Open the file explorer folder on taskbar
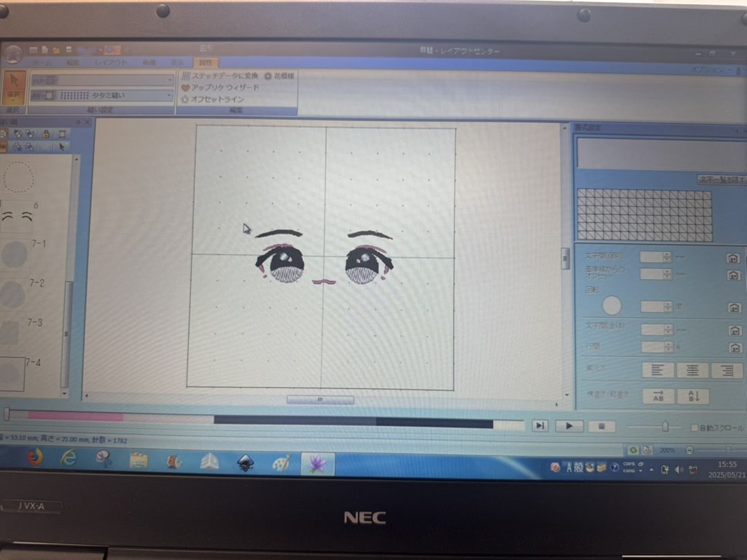This screenshot has width=747, height=560. (x=138, y=460)
